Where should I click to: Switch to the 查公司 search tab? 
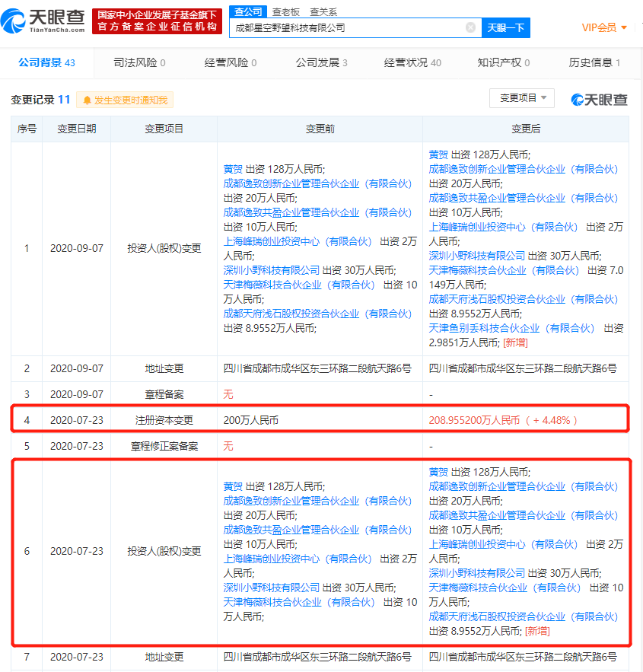pyautogui.click(x=249, y=11)
